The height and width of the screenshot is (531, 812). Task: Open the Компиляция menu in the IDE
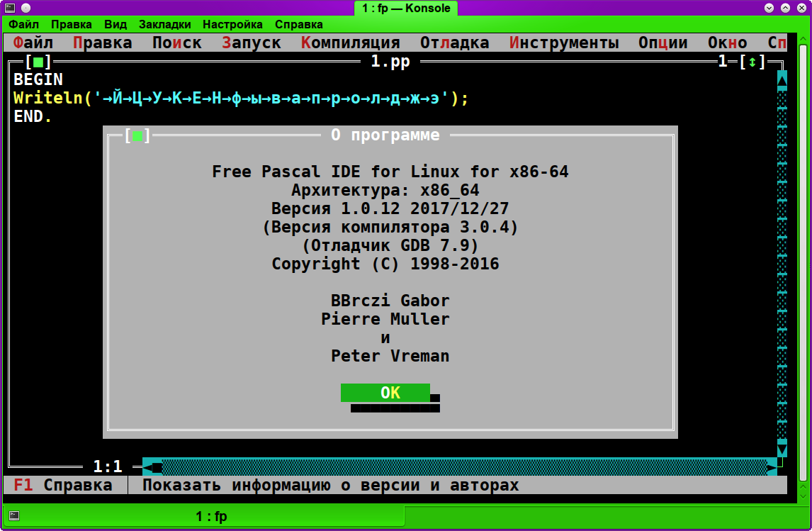click(x=350, y=43)
